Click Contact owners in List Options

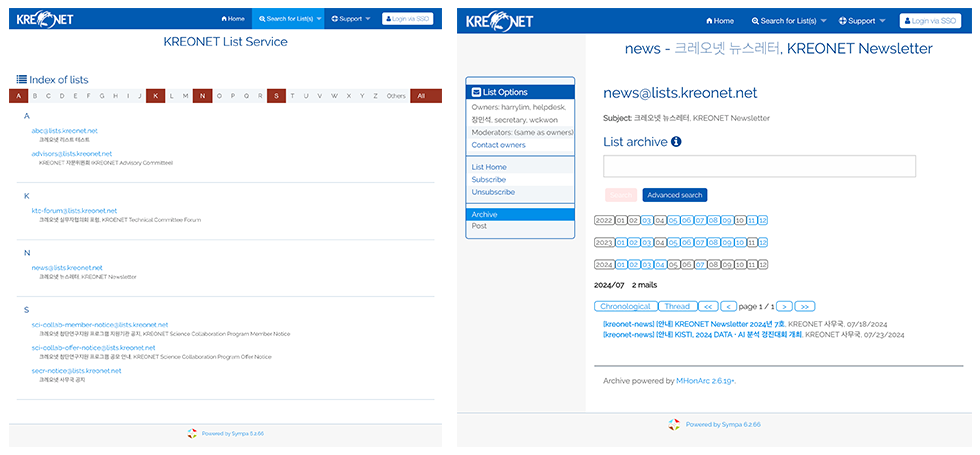pyautogui.click(x=498, y=144)
